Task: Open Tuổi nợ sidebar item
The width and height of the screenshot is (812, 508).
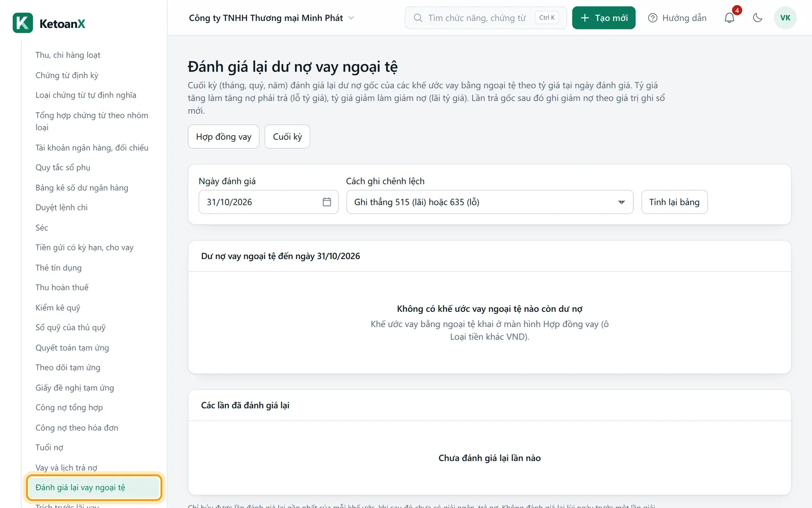Action: click(49, 448)
